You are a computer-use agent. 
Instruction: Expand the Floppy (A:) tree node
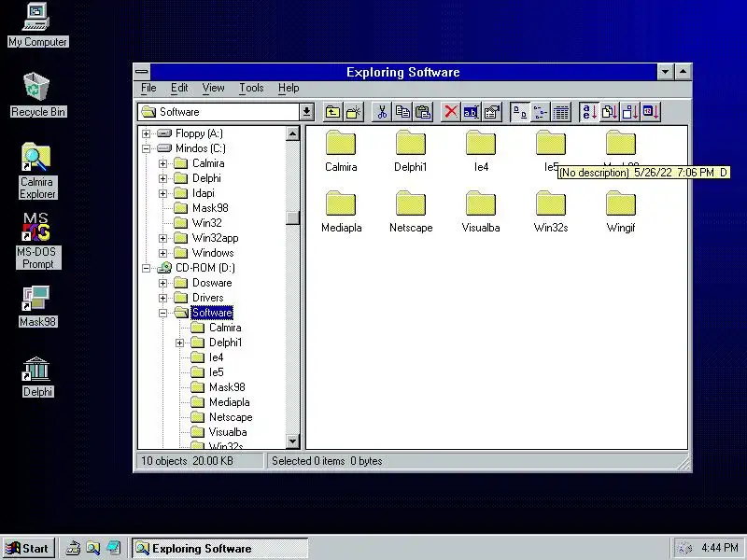pos(147,133)
